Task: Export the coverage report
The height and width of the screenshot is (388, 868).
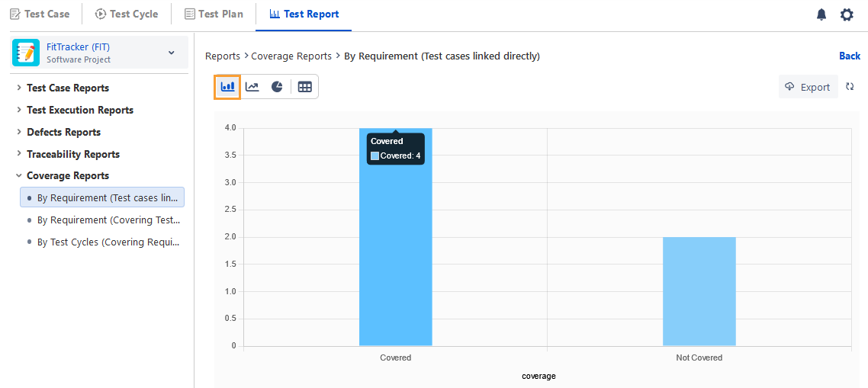Action: point(809,87)
